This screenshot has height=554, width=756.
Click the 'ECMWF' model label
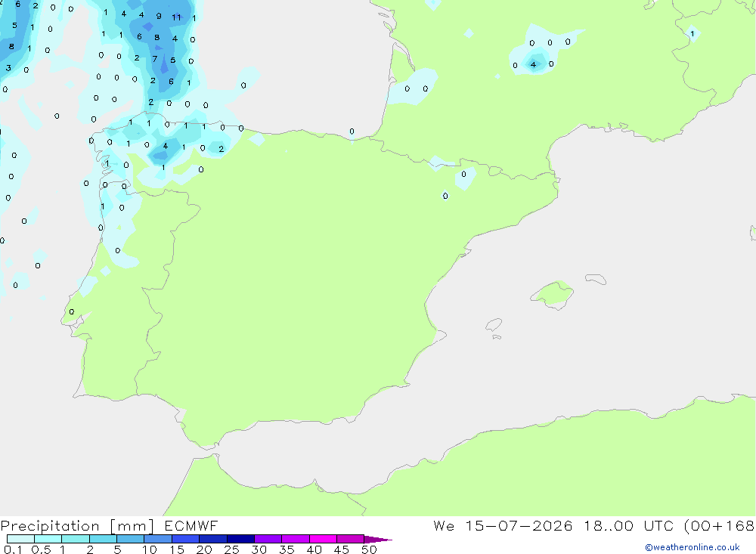(191, 526)
